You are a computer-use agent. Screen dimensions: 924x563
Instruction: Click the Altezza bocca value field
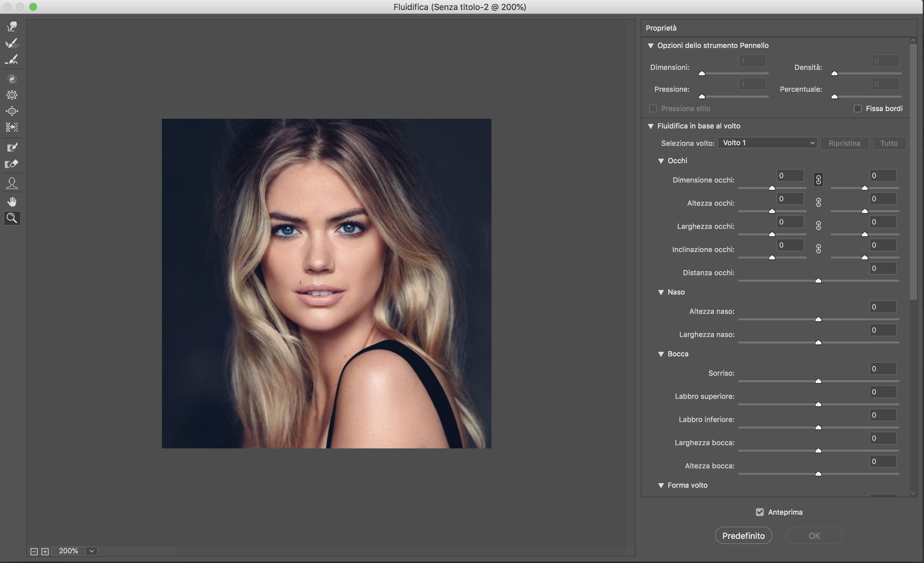point(883,461)
